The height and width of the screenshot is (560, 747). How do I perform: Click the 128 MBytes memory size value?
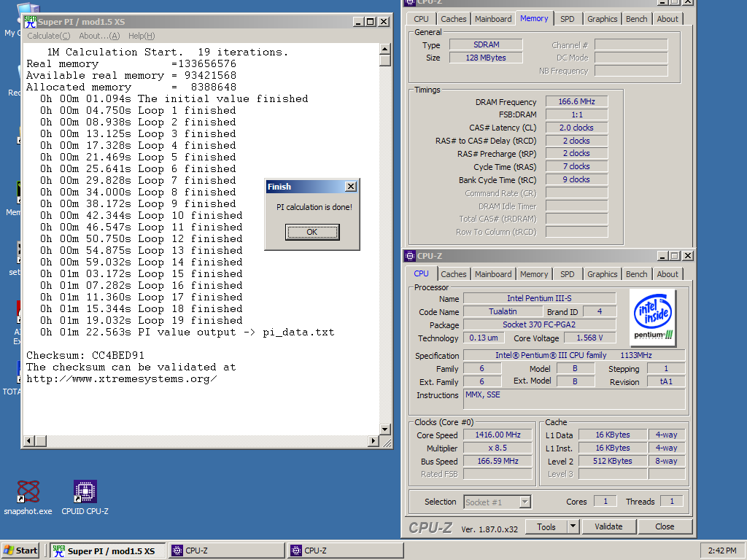[x=486, y=58]
